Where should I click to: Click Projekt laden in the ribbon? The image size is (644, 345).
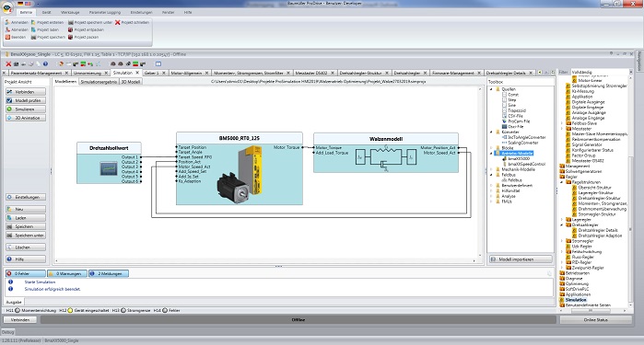[x=45, y=30]
